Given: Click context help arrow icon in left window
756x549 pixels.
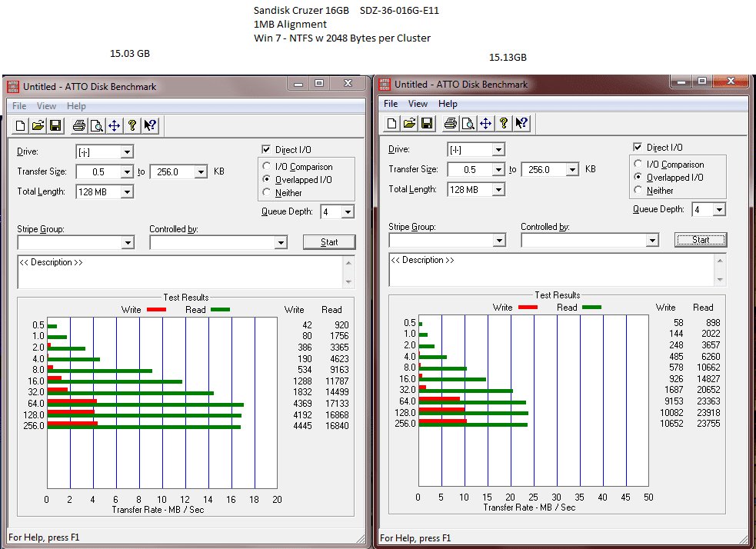Looking at the screenshot, I should [150, 126].
